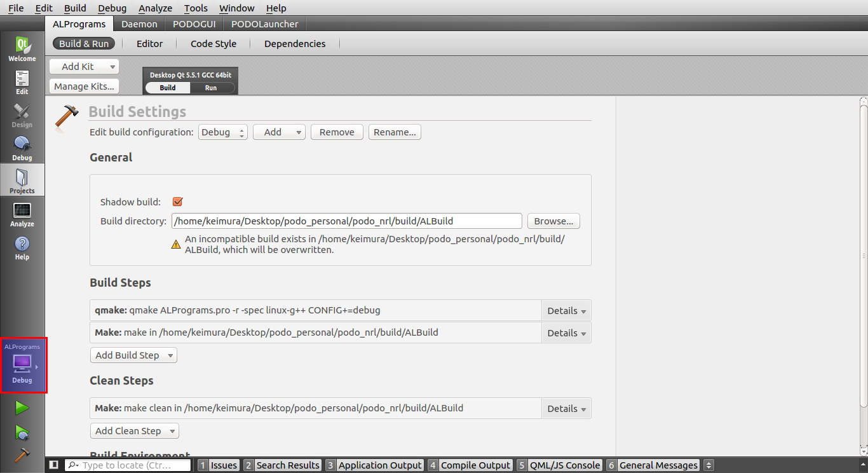This screenshot has width=868, height=473.
Task: Open the General Messages pane
Action: coord(653,465)
